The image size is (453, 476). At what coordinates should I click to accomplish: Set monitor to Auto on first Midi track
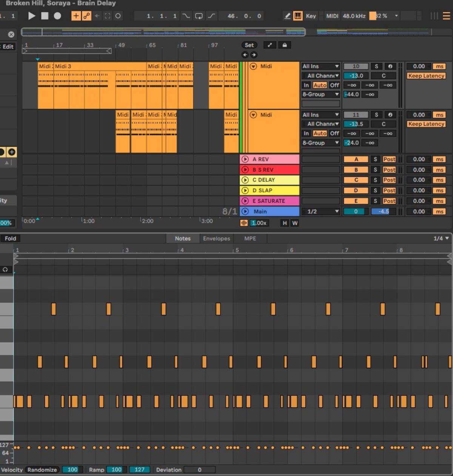[320, 85]
